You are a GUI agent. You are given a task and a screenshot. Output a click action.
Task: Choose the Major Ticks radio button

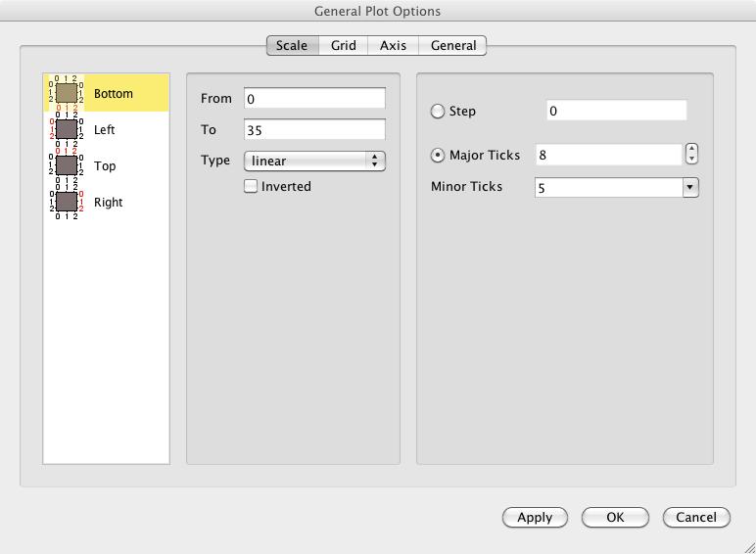click(438, 156)
